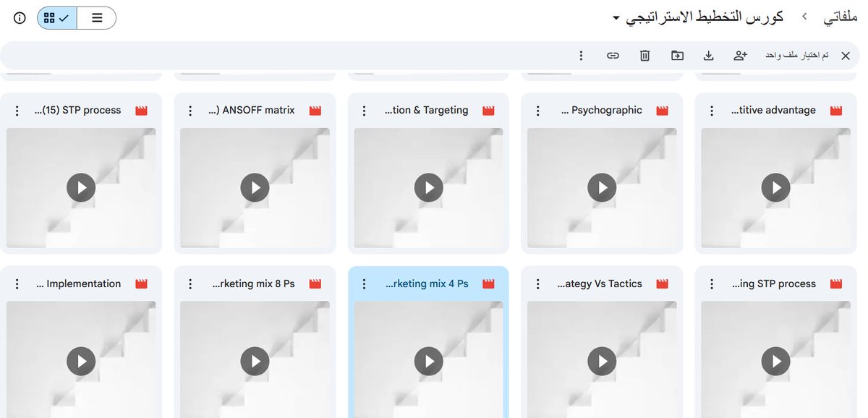Clear the selection with the X icon
The image size is (868, 418).
(x=845, y=56)
